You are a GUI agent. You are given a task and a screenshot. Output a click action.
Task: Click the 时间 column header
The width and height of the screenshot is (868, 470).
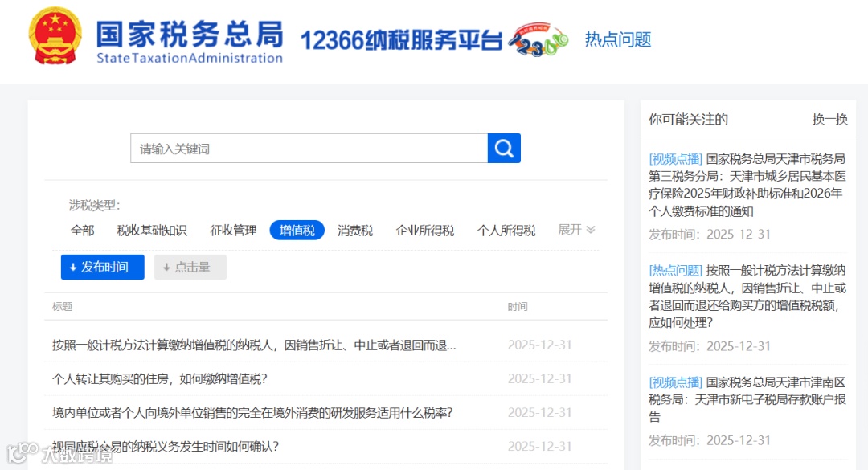[x=518, y=307]
